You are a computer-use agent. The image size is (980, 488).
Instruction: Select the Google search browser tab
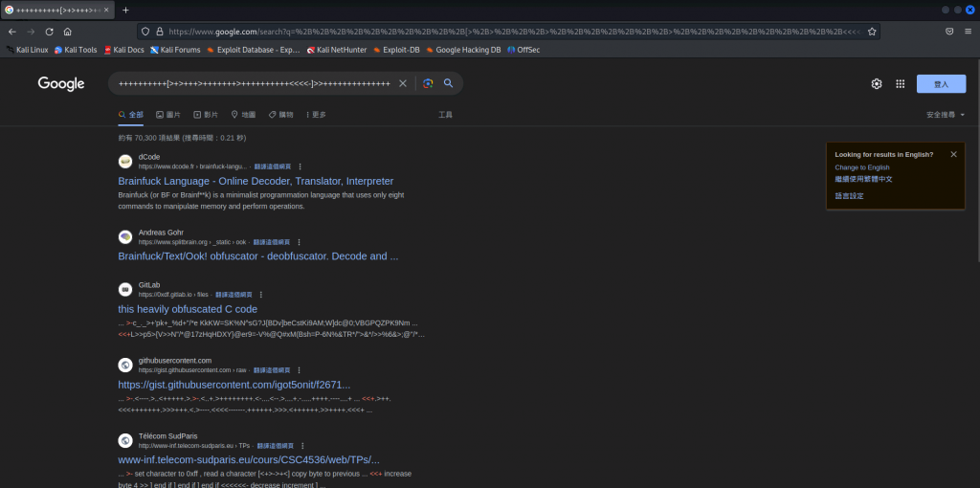click(57, 10)
